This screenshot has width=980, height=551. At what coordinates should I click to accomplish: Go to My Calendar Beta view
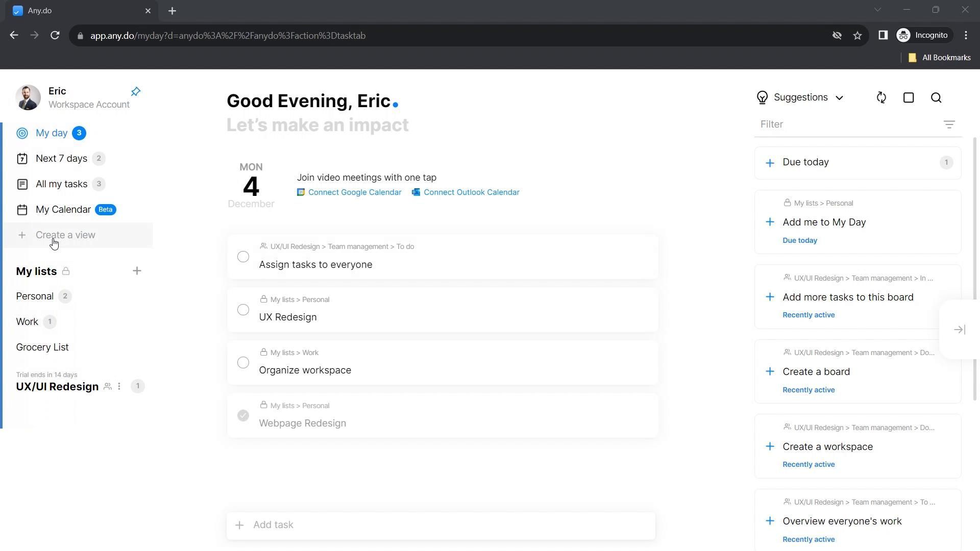pyautogui.click(x=63, y=210)
